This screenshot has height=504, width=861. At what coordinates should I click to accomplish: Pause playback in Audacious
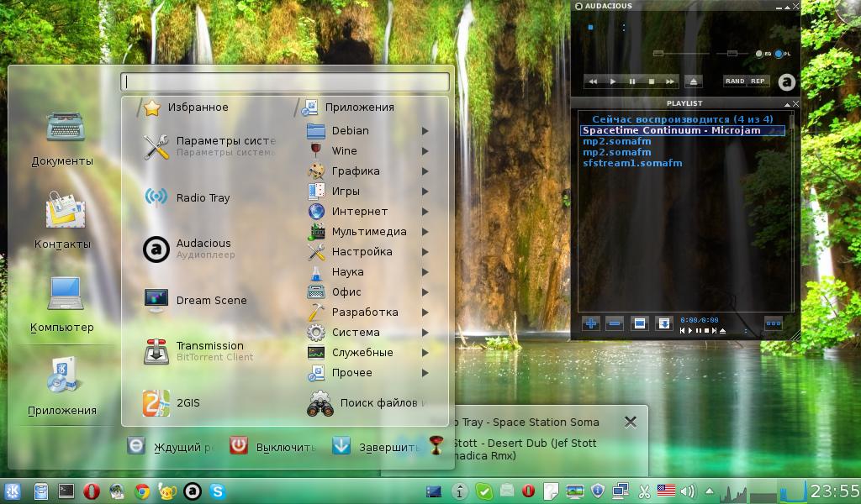[x=632, y=81]
